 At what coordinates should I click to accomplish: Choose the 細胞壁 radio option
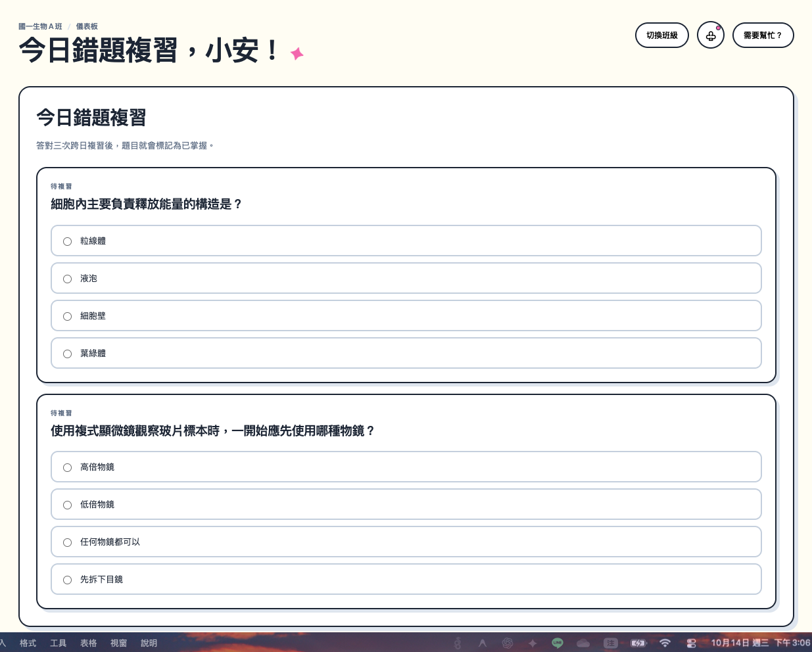pos(406,315)
